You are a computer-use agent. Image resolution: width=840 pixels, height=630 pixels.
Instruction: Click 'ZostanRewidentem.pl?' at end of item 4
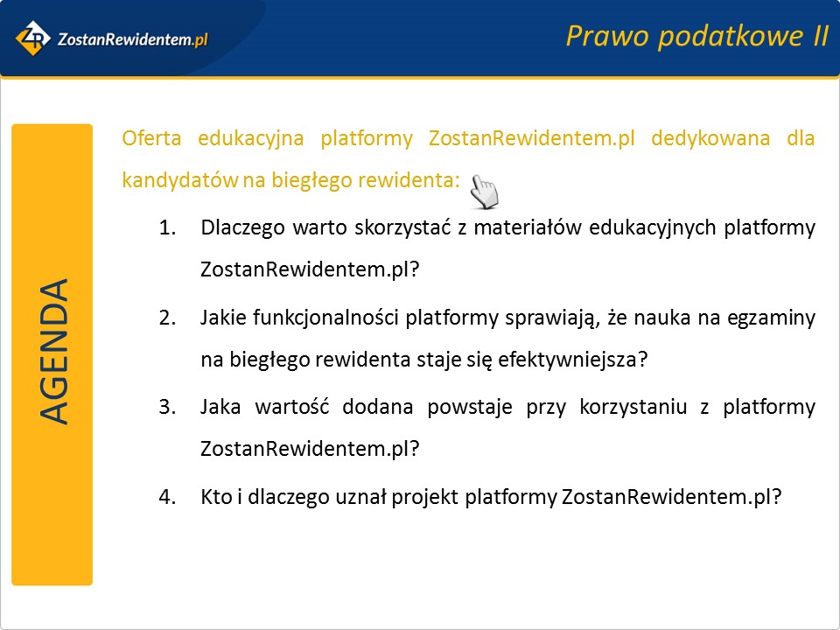tap(670, 496)
